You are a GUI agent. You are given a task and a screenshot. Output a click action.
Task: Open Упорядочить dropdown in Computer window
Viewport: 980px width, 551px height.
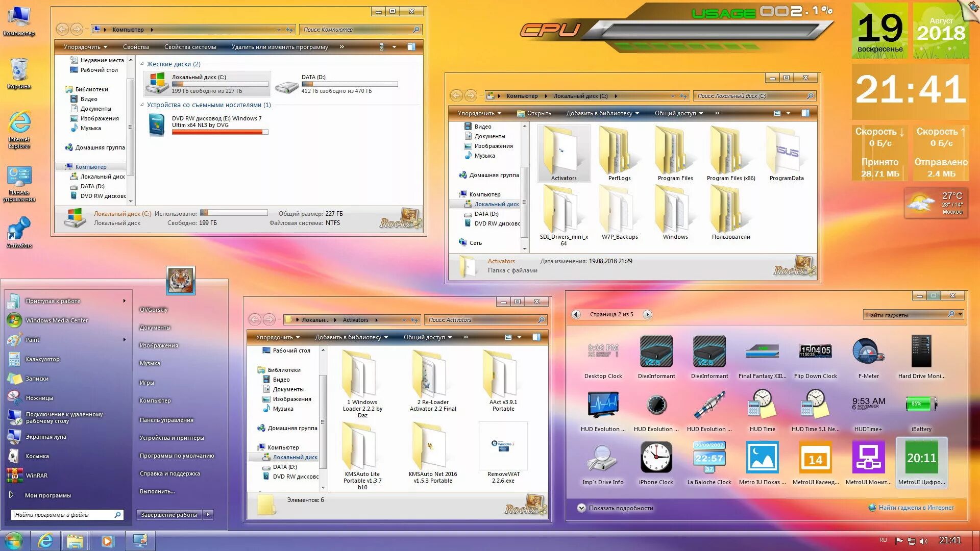[85, 47]
